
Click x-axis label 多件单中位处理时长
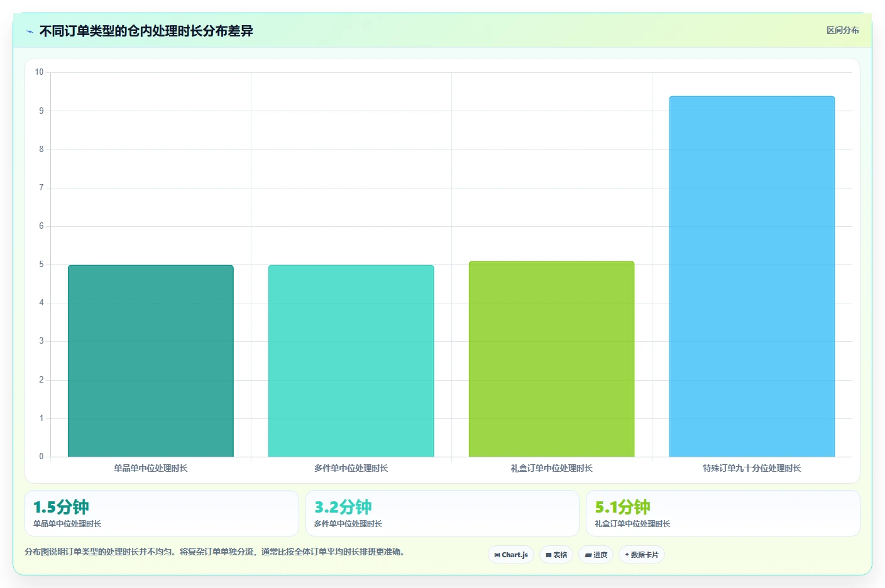point(351,468)
